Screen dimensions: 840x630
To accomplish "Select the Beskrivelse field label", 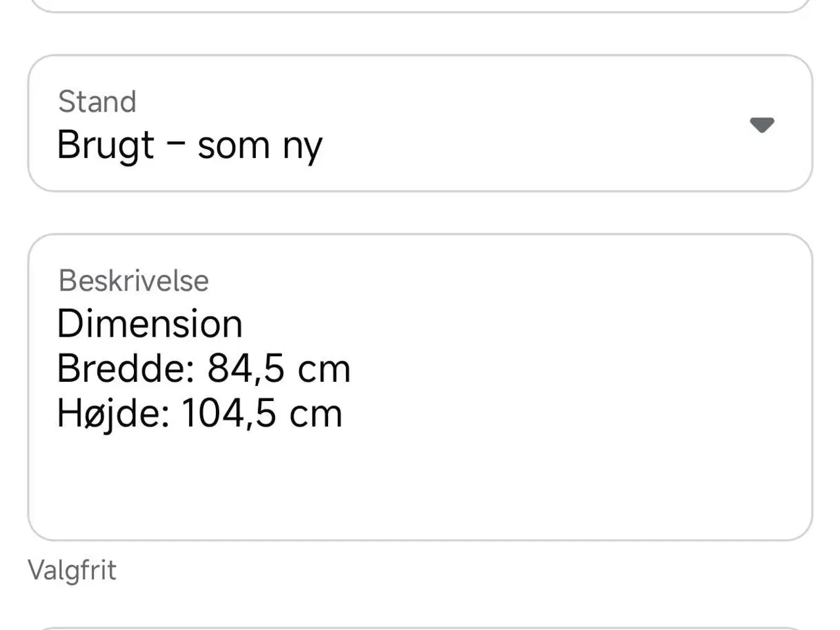I will [133, 280].
